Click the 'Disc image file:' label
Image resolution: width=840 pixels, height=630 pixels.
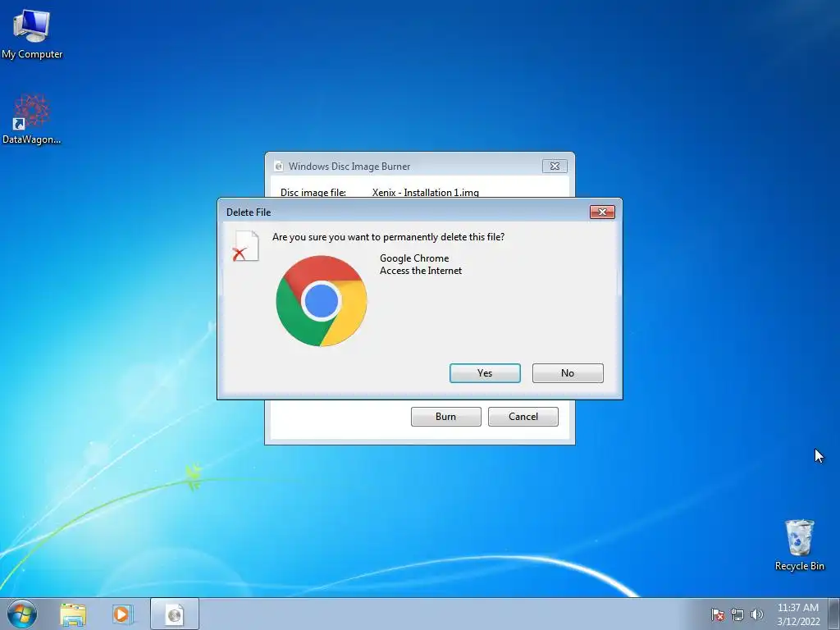pyautogui.click(x=313, y=192)
